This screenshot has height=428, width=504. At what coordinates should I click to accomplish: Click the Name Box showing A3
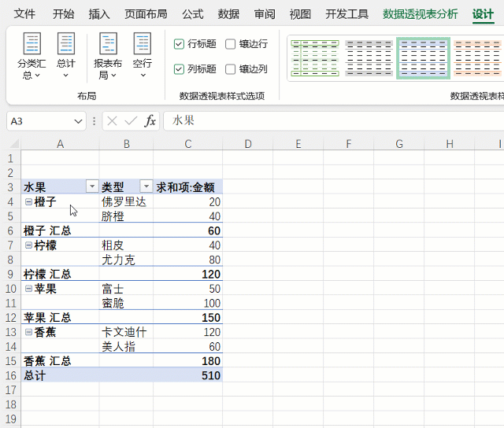coord(39,121)
